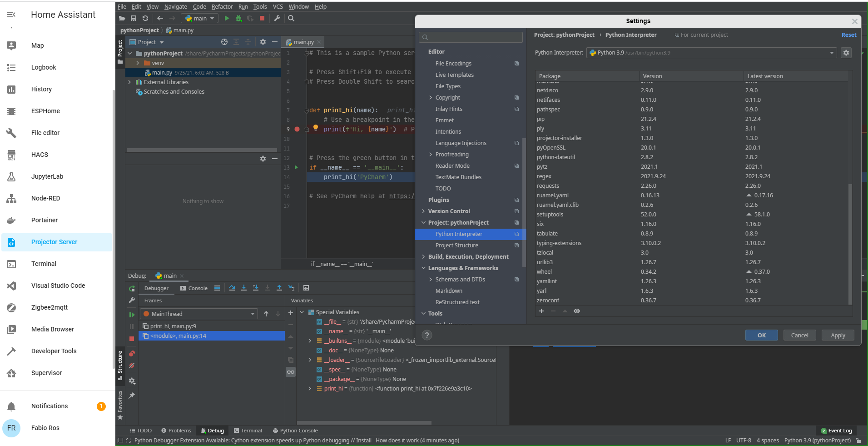The image size is (868, 446).
Task: Open the Navigate menu
Action: click(x=176, y=6)
